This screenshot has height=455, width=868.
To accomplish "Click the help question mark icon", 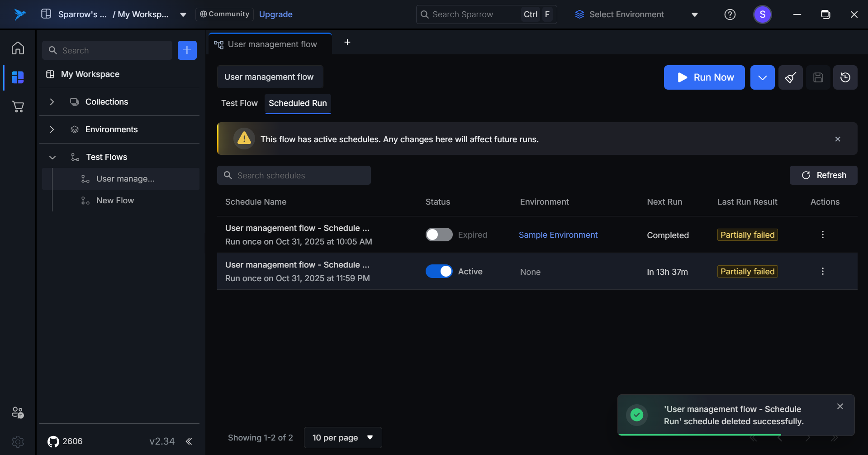I will (x=730, y=14).
